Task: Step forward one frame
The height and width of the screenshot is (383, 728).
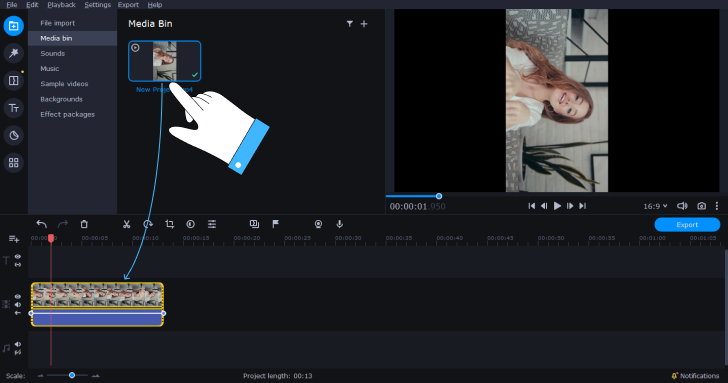Action: point(570,206)
